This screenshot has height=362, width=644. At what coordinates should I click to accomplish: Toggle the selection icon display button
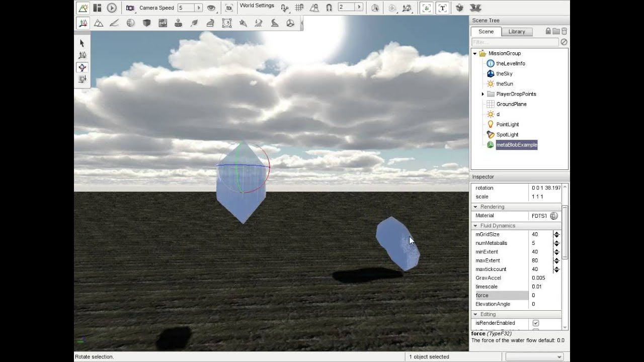pos(427,8)
